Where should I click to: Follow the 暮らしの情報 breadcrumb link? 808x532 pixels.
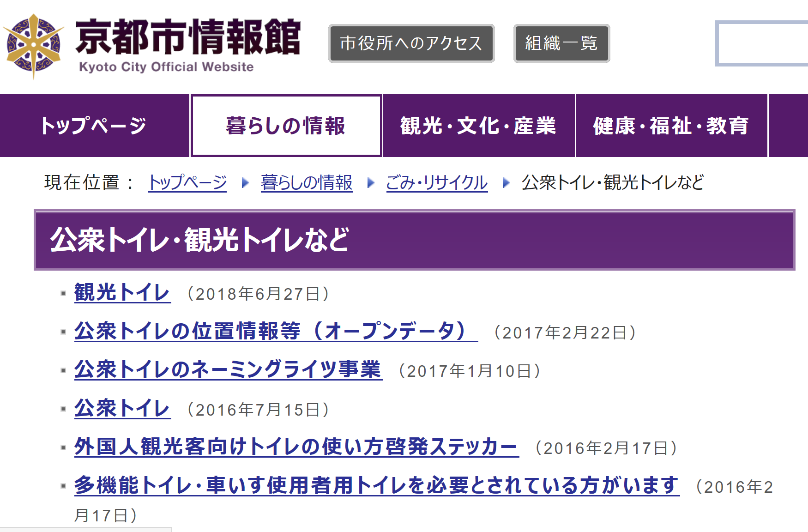coord(306,182)
